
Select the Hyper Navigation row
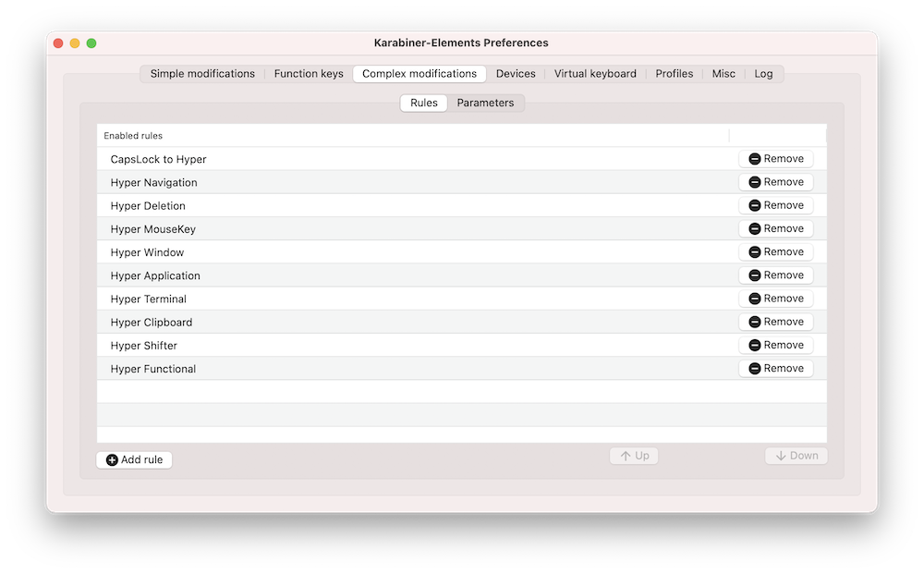[x=461, y=182]
